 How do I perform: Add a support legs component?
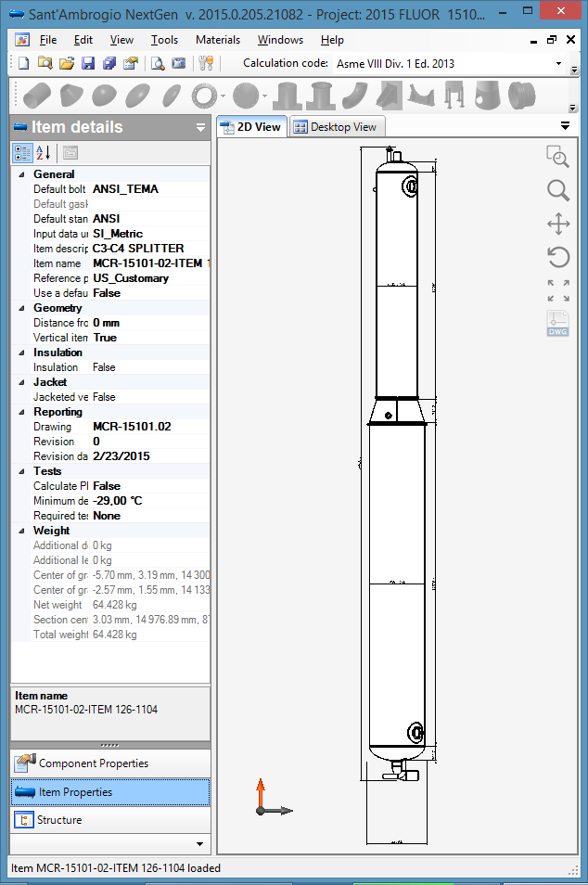(x=454, y=96)
